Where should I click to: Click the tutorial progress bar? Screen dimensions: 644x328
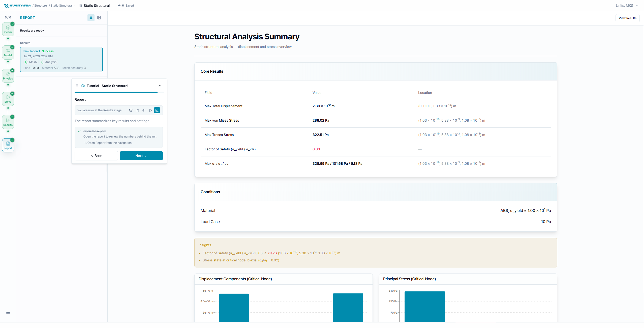[x=119, y=92]
